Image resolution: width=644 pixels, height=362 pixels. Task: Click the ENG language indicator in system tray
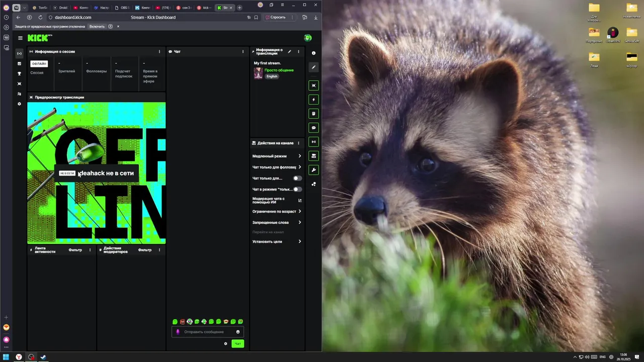pos(602,357)
